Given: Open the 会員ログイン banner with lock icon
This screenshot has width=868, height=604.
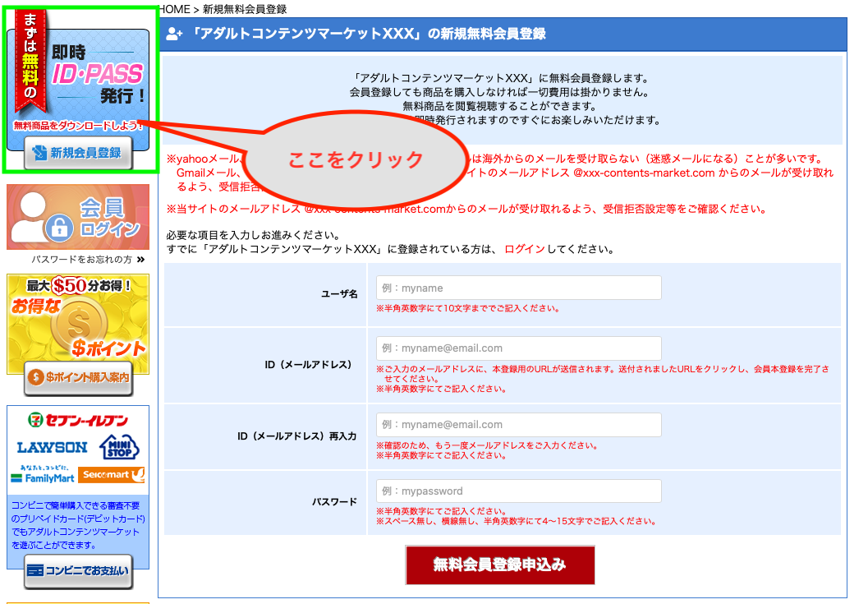Looking at the screenshot, I should click(x=78, y=217).
